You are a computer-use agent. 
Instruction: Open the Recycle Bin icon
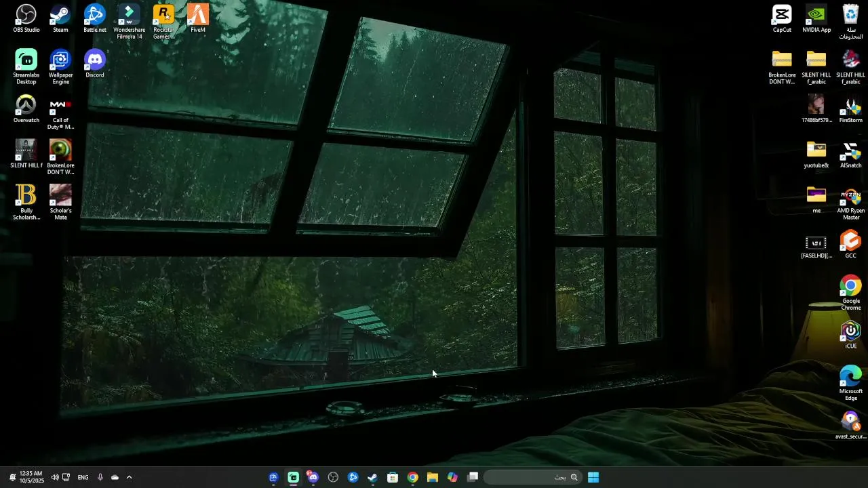coord(851,21)
